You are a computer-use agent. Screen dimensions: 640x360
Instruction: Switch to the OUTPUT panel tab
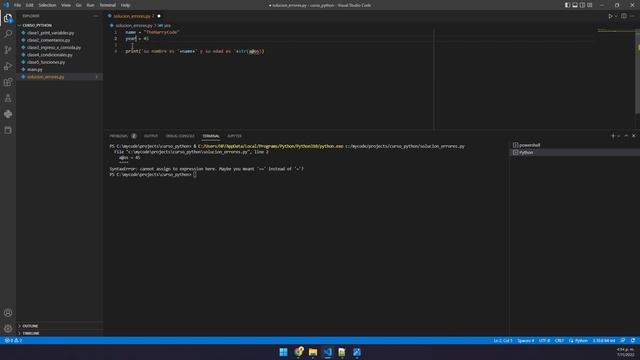tap(151, 136)
